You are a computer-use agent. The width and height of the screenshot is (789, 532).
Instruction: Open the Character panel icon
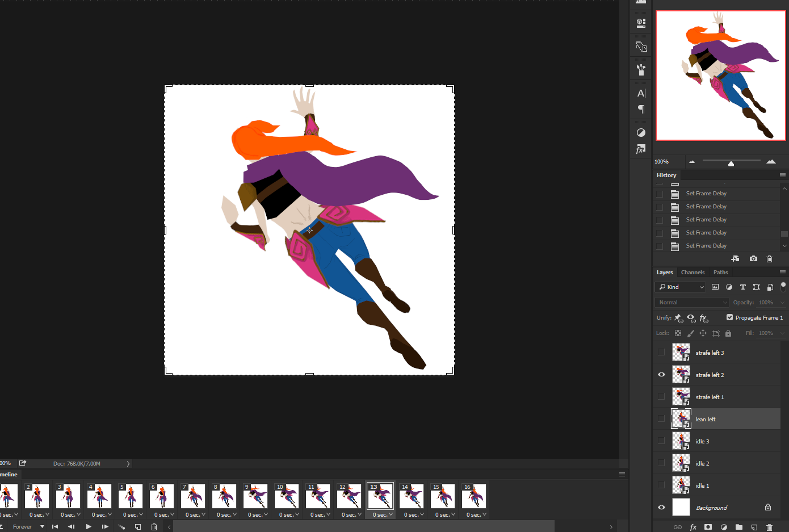pyautogui.click(x=641, y=94)
